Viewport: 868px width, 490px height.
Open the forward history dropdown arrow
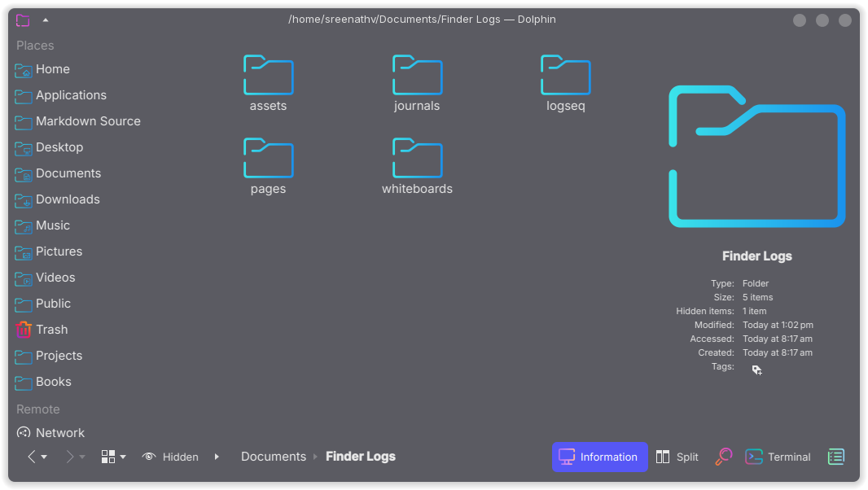(82, 457)
